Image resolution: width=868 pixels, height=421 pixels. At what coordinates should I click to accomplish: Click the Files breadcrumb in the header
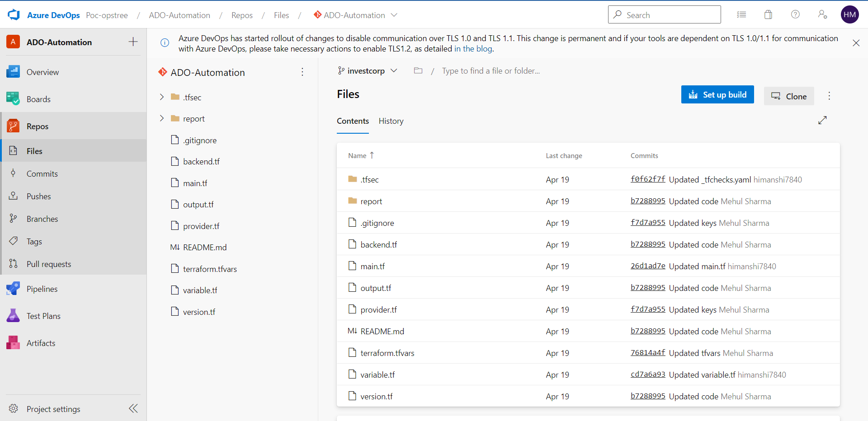coord(281,15)
